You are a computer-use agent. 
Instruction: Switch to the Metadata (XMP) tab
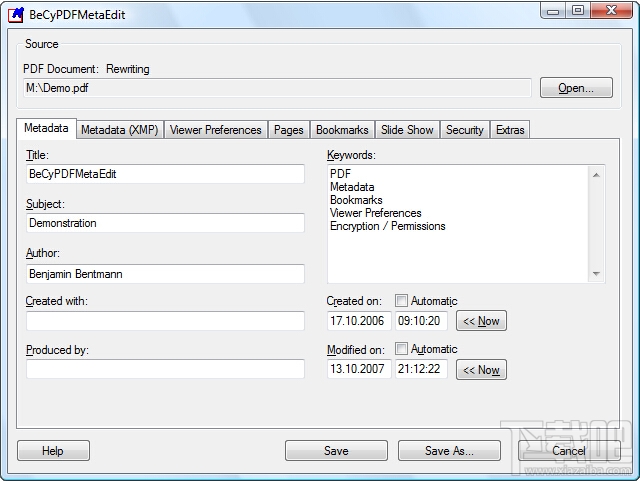[x=120, y=130]
